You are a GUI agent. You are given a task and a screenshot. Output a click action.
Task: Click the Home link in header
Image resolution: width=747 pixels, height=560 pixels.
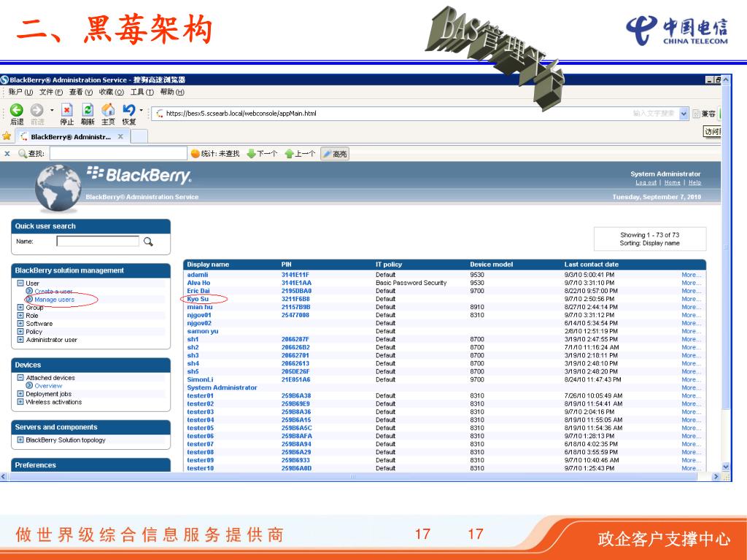click(x=672, y=182)
